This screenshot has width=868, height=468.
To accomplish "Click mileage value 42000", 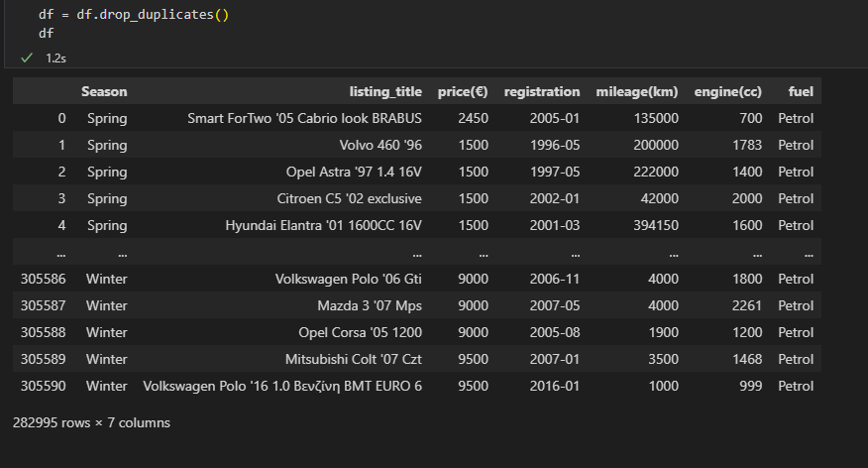I will tap(659, 198).
